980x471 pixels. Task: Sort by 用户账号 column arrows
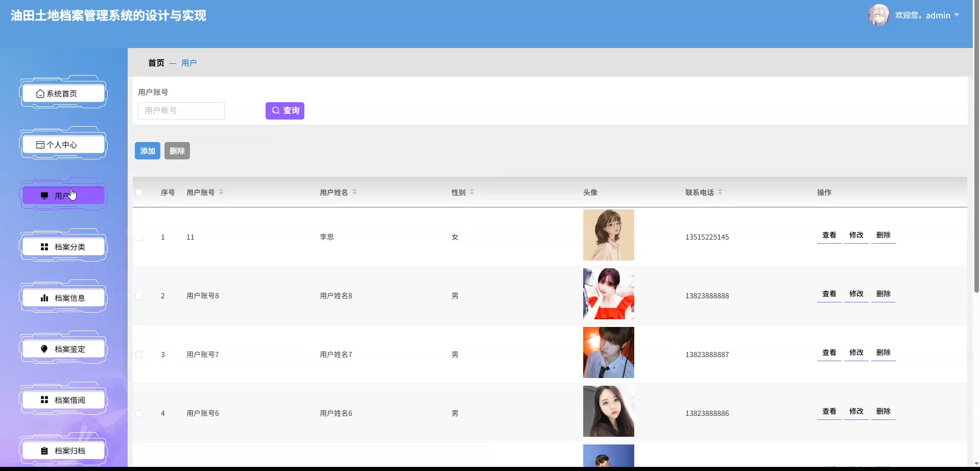tap(221, 192)
